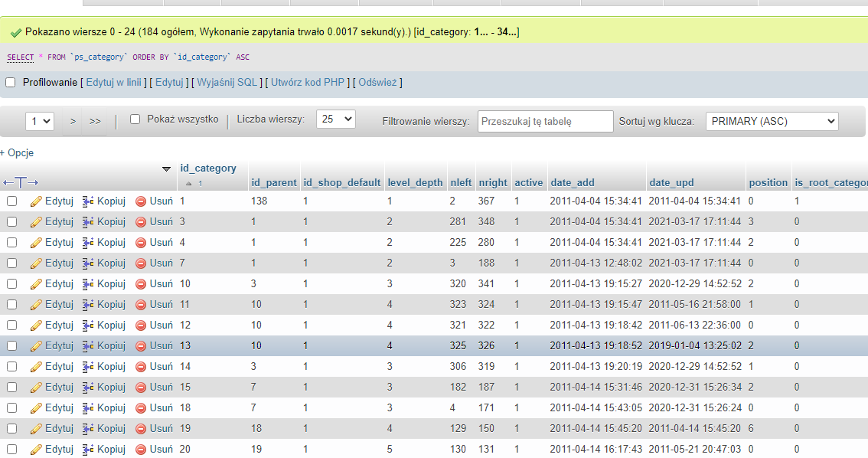Image resolution: width=868 pixels, height=458 pixels.
Task: Click the Usuń delete icon for row 13
Action: [141, 346]
